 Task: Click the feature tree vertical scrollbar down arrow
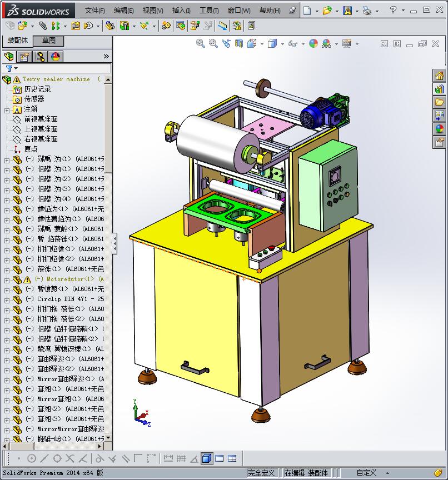tap(108, 438)
